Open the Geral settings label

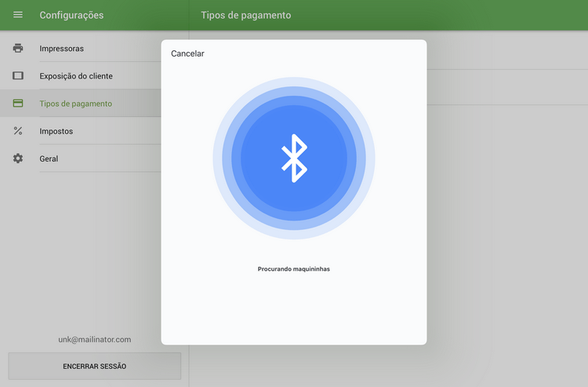click(49, 159)
